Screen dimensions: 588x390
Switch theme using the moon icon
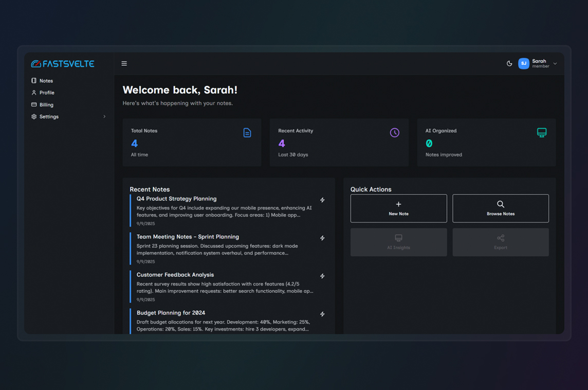click(x=509, y=63)
